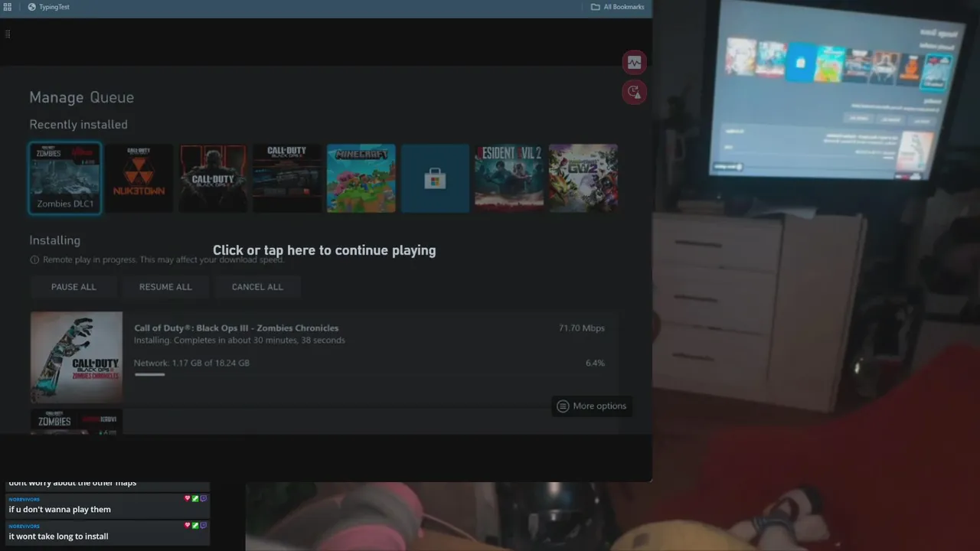Select the Zombies DLC1 tile
980x551 pixels.
click(x=65, y=178)
